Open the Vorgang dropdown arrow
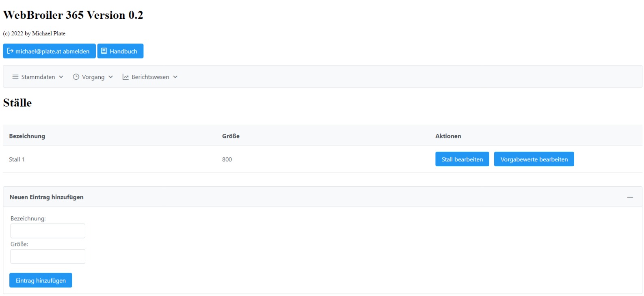Image resolution: width=644 pixels, height=296 pixels. [x=111, y=77]
